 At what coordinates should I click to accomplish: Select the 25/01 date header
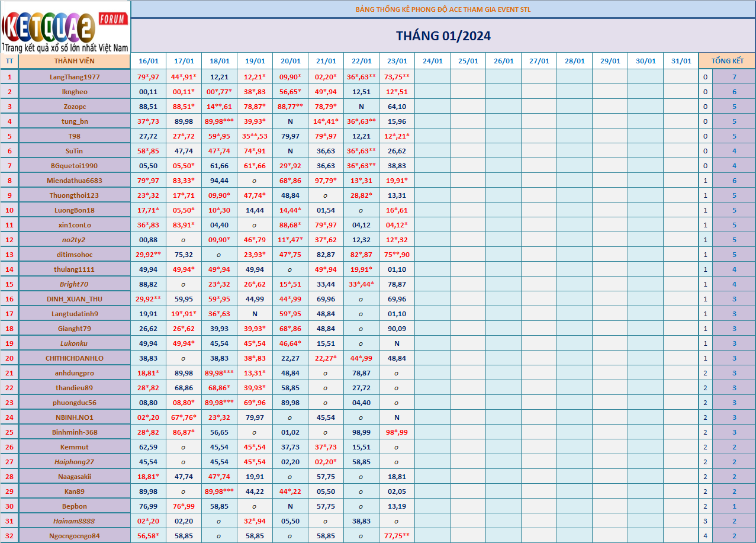coord(468,61)
